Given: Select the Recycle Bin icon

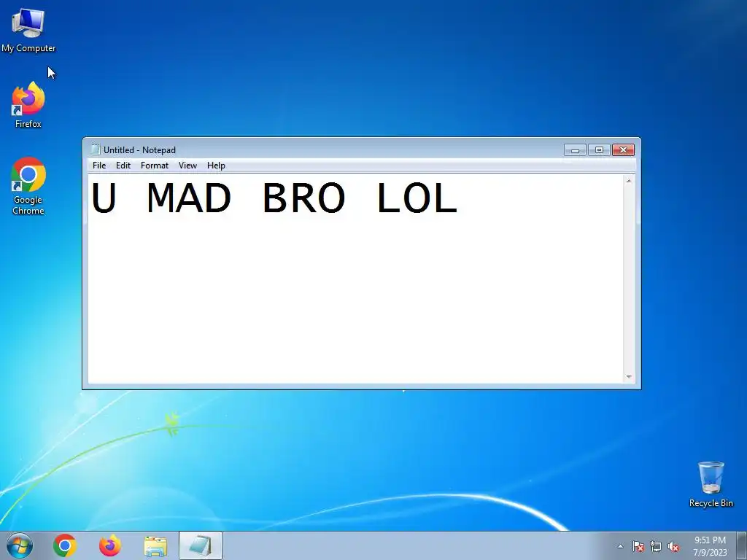Looking at the screenshot, I should pos(711,484).
